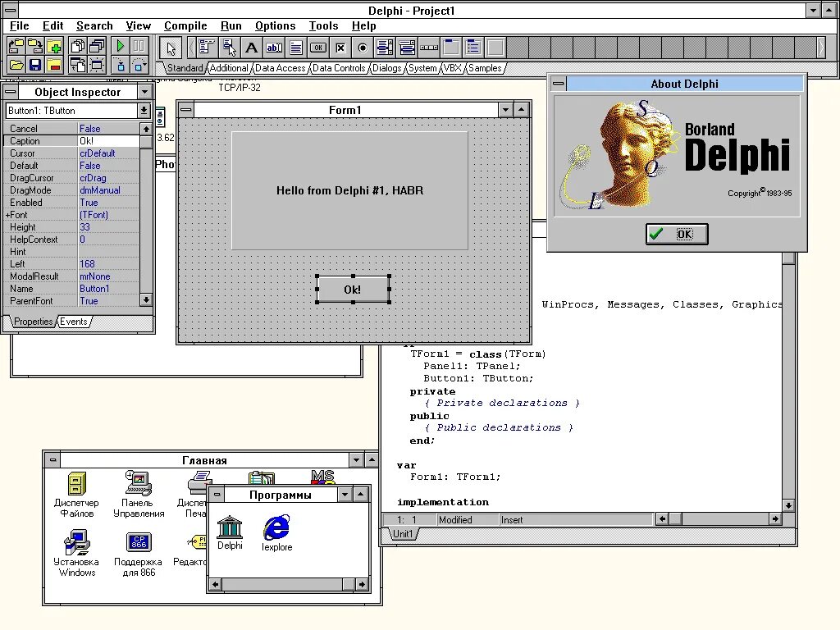840x630 pixels.
Task: Click the New form speedbar icon
Action: [x=97, y=66]
